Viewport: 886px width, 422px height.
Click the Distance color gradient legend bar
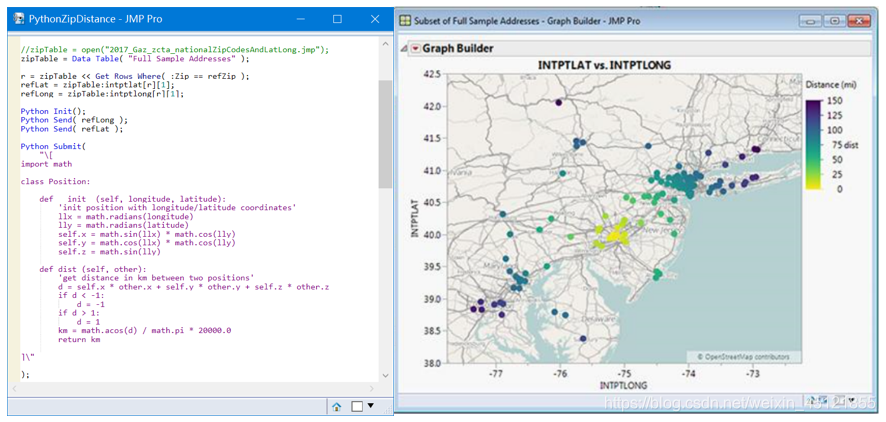point(814,145)
